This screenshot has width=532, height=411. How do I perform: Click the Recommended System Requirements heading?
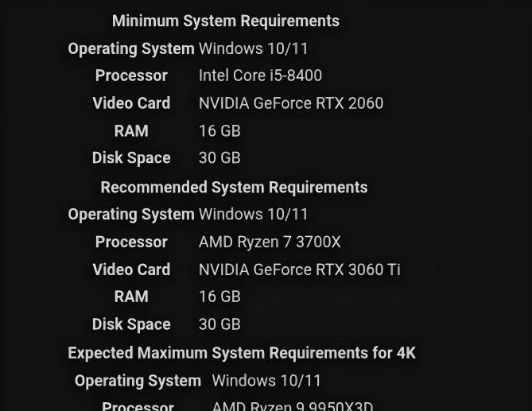(x=234, y=188)
